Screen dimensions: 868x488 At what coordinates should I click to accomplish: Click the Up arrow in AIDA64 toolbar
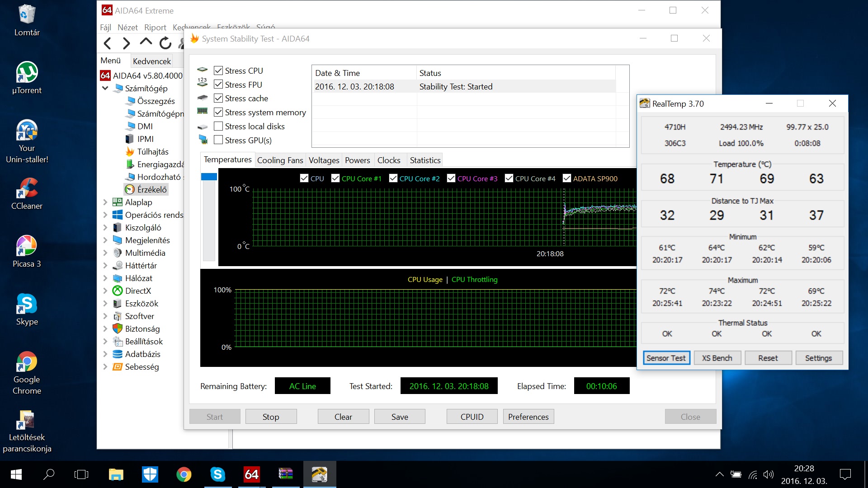[146, 42]
